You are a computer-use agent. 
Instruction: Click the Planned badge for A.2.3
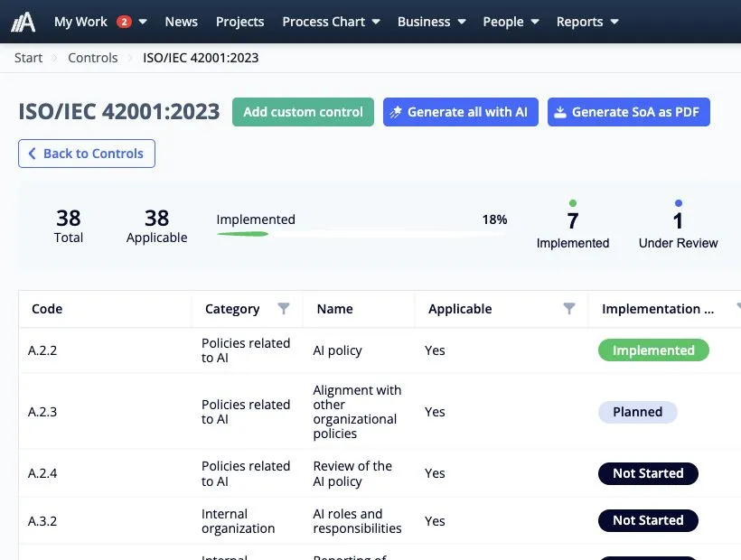637,412
